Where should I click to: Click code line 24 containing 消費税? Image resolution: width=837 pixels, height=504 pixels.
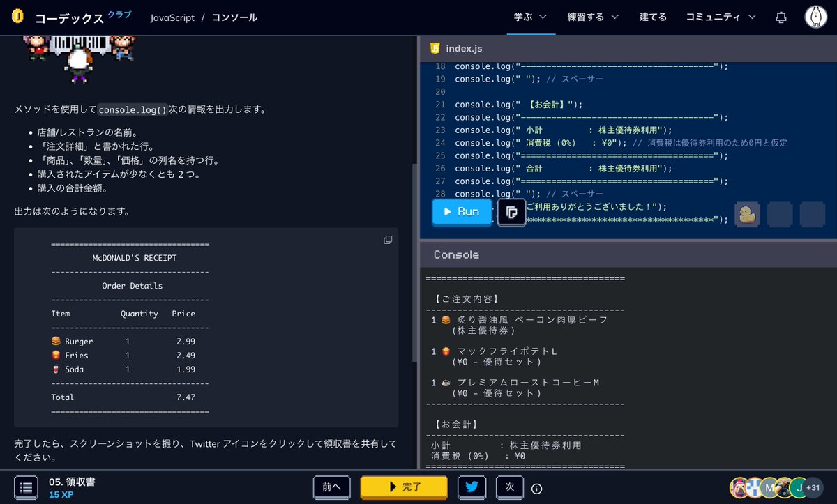[x=621, y=143]
